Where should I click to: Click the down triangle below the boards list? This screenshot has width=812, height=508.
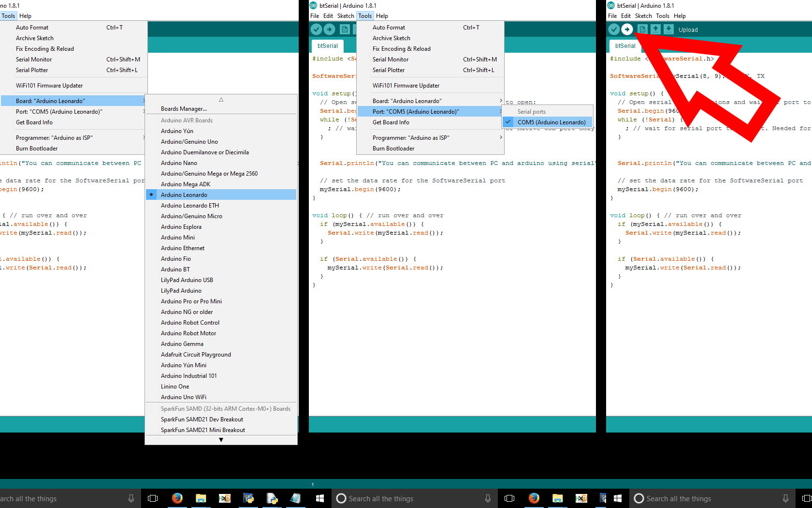coord(221,440)
